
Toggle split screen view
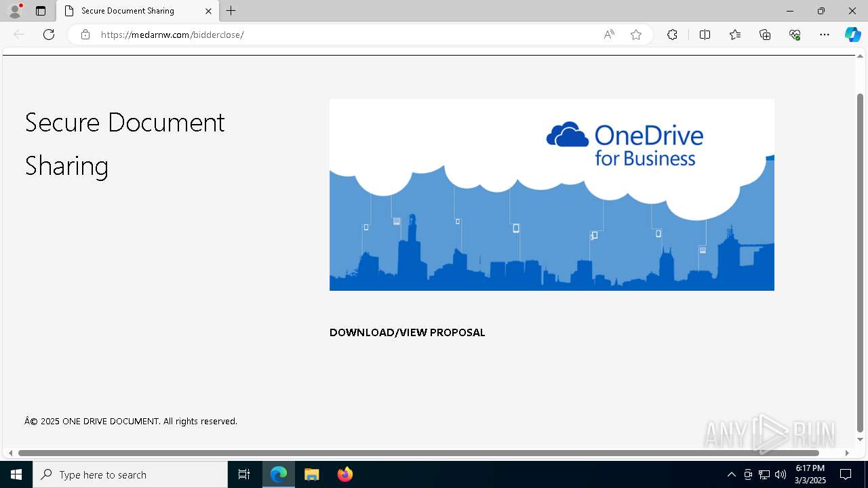[705, 35]
